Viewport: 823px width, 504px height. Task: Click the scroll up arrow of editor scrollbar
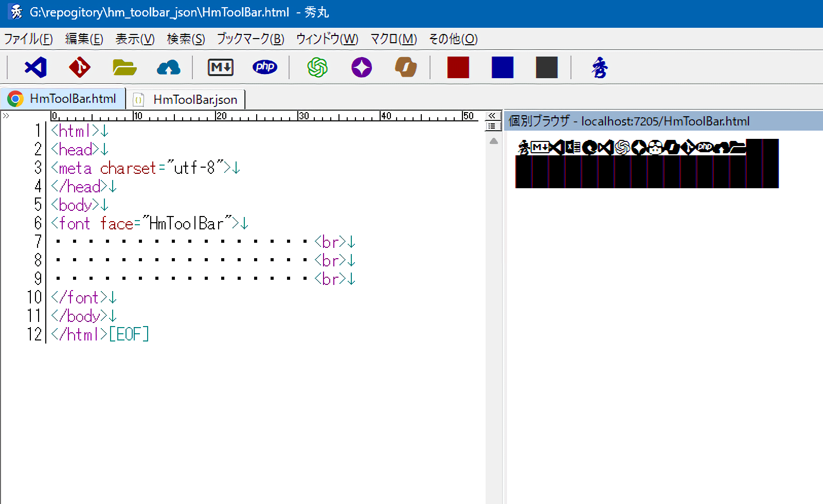point(493,141)
